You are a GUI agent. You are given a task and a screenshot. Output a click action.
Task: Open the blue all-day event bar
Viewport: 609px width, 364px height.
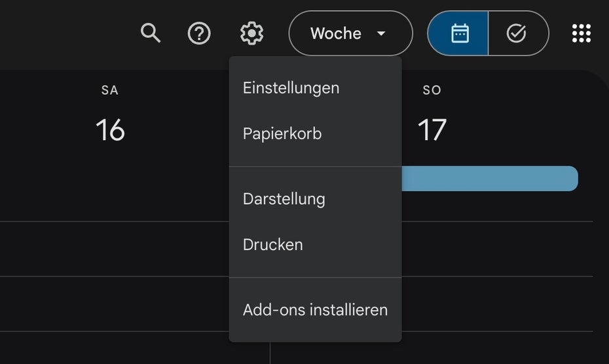tap(489, 179)
